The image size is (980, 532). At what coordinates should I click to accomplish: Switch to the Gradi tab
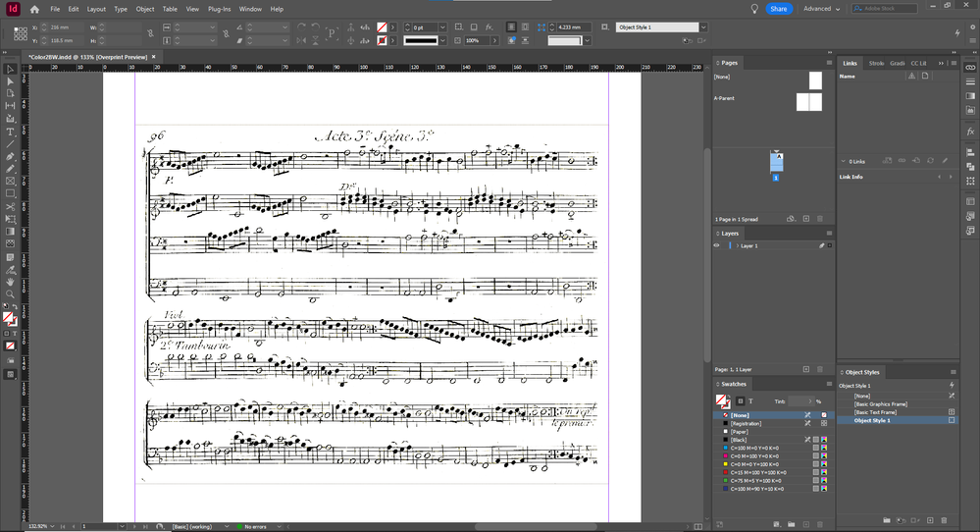tap(898, 63)
